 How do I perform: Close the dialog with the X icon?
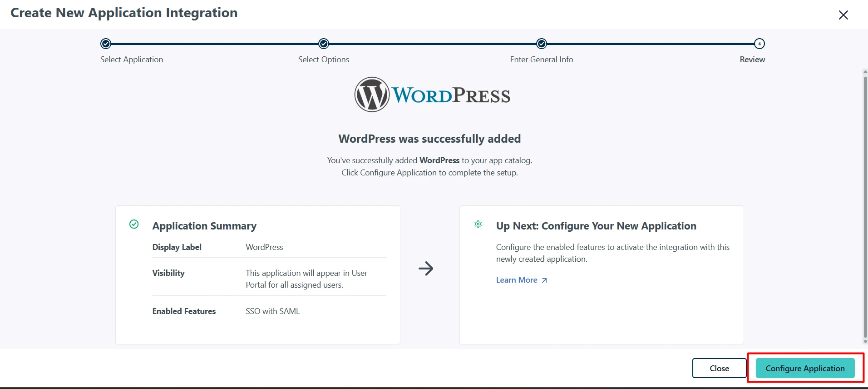coord(843,15)
